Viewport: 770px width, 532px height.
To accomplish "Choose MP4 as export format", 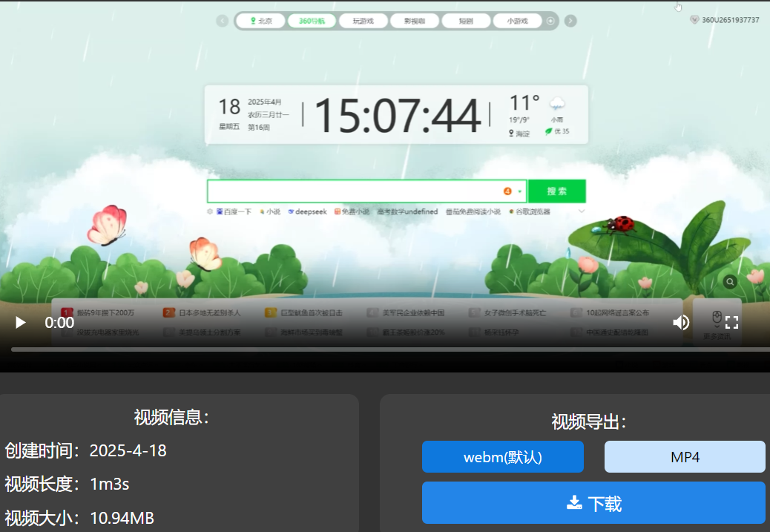I will point(685,457).
